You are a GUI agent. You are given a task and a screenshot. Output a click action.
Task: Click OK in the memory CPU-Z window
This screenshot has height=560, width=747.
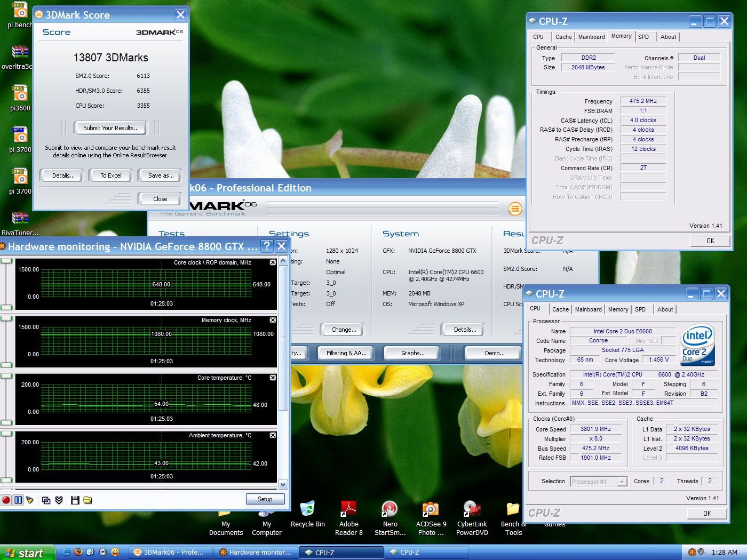click(710, 241)
